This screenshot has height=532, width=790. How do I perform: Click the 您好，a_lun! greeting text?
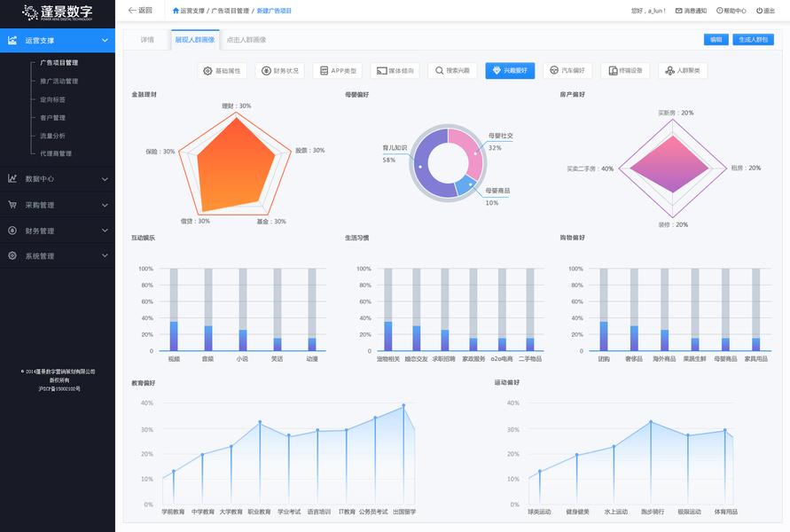[x=648, y=11]
